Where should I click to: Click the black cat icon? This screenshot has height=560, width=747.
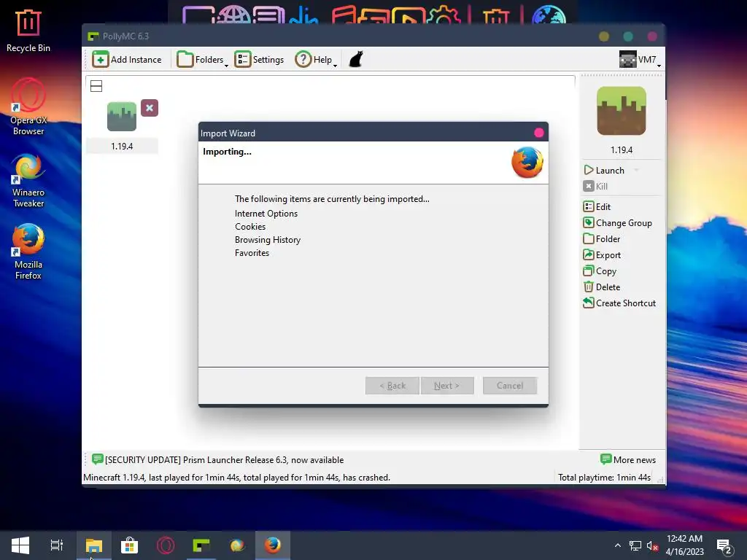pyautogui.click(x=356, y=60)
